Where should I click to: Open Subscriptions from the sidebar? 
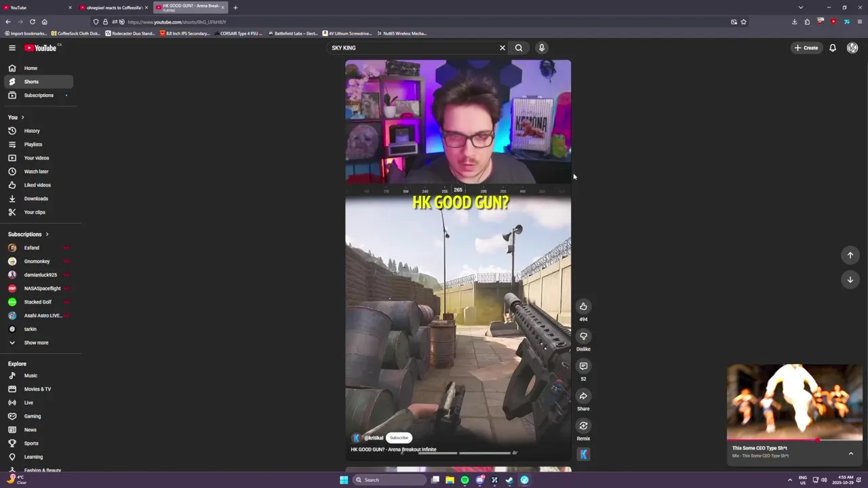[x=38, y=95]
